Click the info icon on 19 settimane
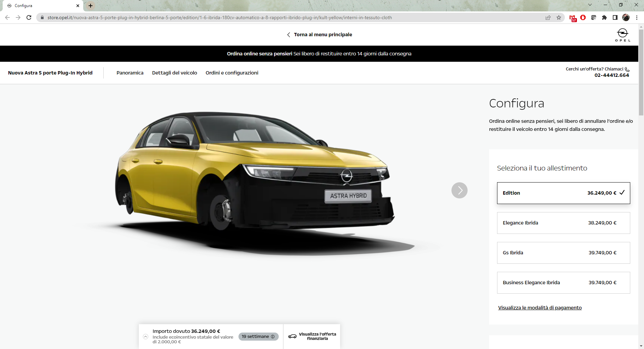The image size is (644, 349). [x=273, y=337]
